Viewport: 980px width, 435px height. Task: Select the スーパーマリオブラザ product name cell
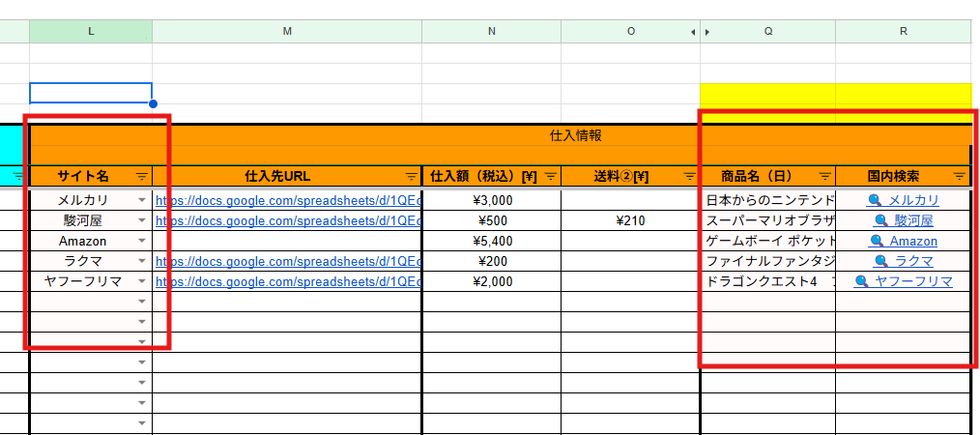(768, 220)
